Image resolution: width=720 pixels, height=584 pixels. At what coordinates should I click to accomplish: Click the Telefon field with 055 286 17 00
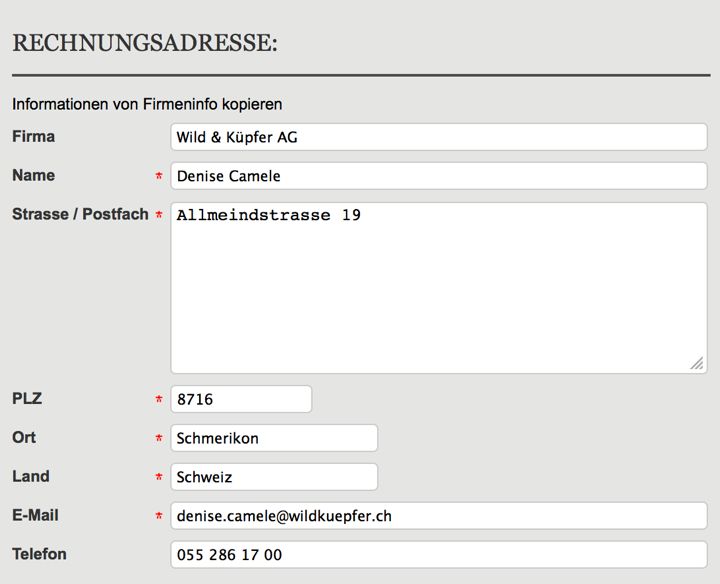coord(438,555)
